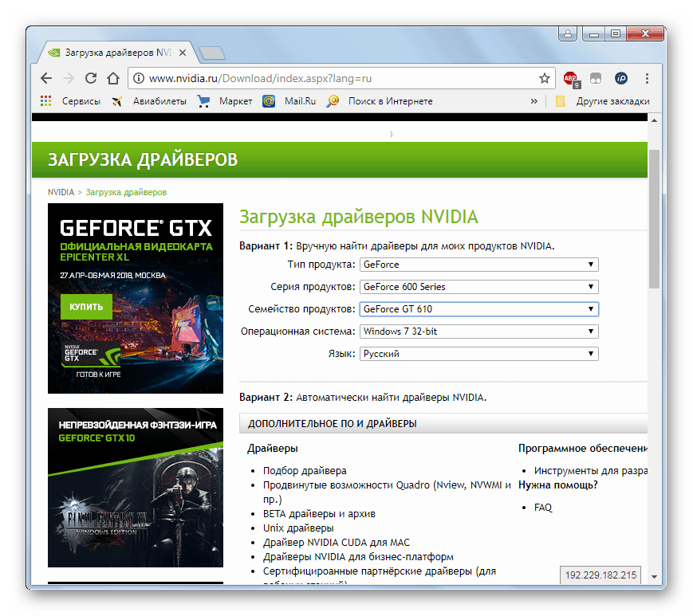Viewport: 693px width, 616px height.
Task: Click the Final Fantasy XV GeForce banner
Action: tap(136, 488)
